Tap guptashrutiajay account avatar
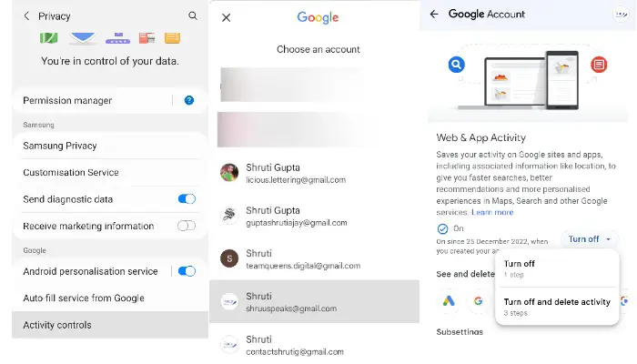 pyautogui.click(x=229, y=216)
